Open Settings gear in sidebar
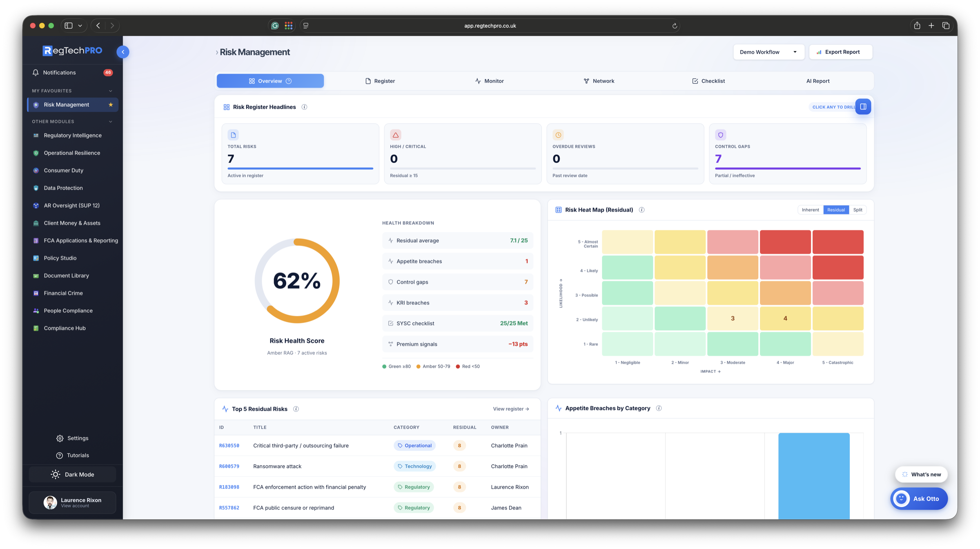Image resolution: width=980 pixels, height=549 pixels. (x=72, y=438)
